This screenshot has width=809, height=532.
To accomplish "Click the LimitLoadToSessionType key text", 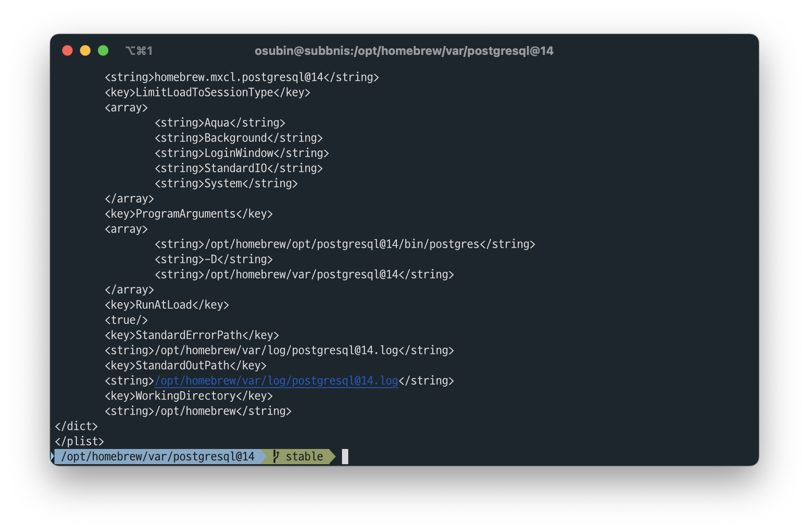I will point(206,92).
